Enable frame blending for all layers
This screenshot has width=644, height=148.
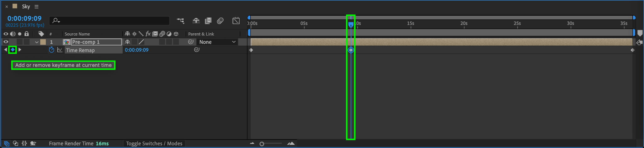click(x=208, y=21)
